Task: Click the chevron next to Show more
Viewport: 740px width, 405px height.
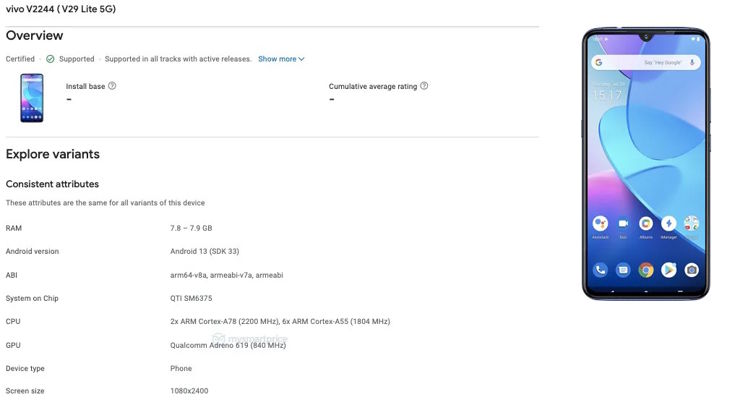Action: click(302, 59)
